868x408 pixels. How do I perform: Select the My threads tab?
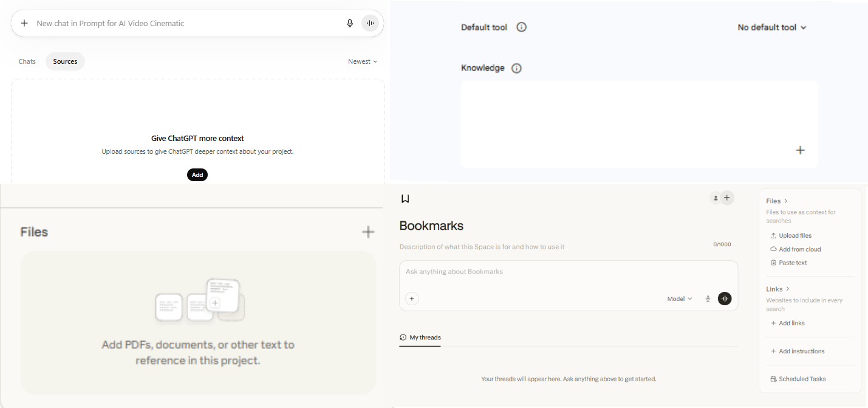420,337
